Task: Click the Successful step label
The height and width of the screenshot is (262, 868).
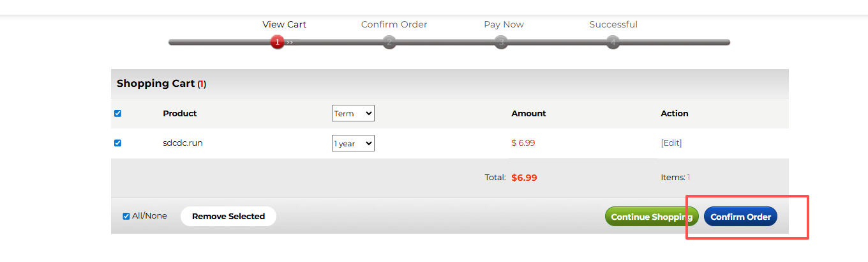Action: (613, 24)
